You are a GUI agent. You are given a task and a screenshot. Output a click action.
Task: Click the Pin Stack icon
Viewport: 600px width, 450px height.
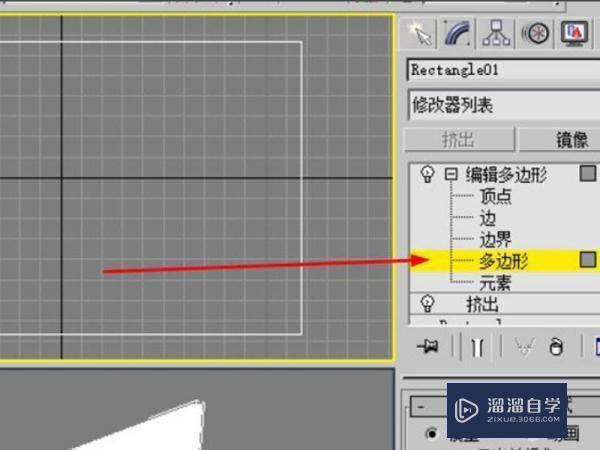pyautogui.click(x=427, y=347)
